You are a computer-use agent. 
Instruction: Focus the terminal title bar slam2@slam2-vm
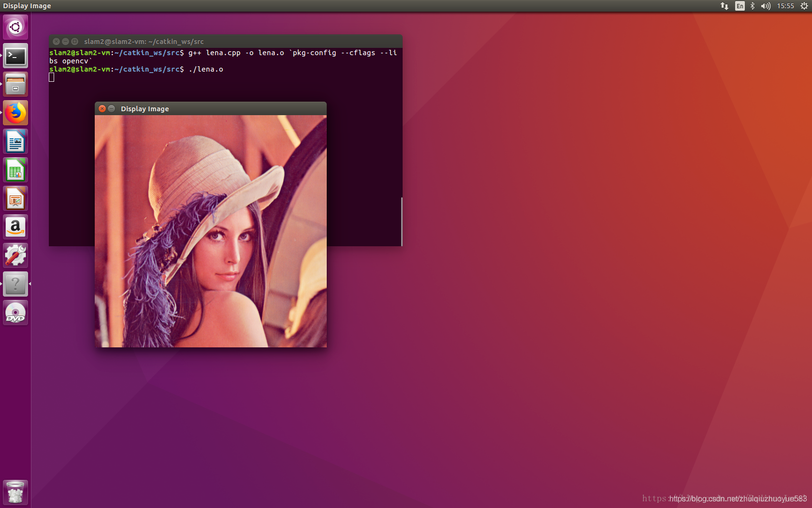pos(226,41)
